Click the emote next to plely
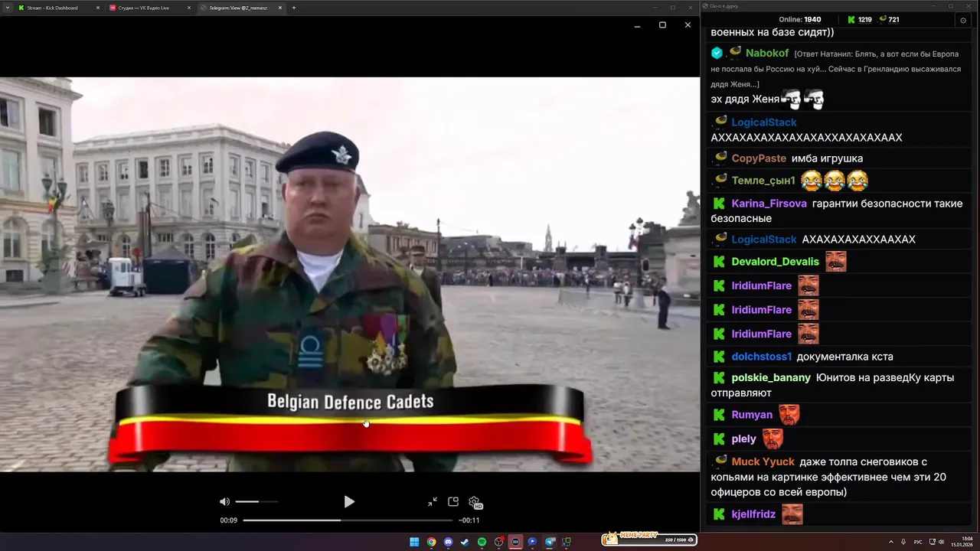 click(x=773, y=439)
